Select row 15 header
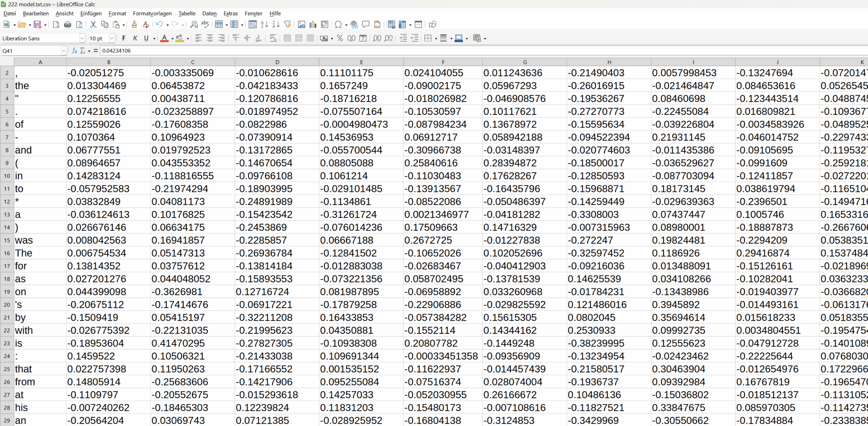This screenshot has height=426, width=868. 7,240
